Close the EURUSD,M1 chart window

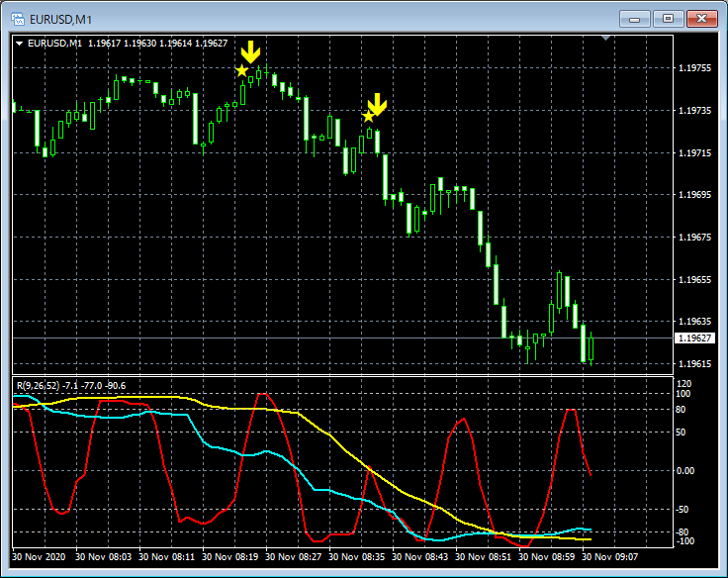tap(701, 19)
